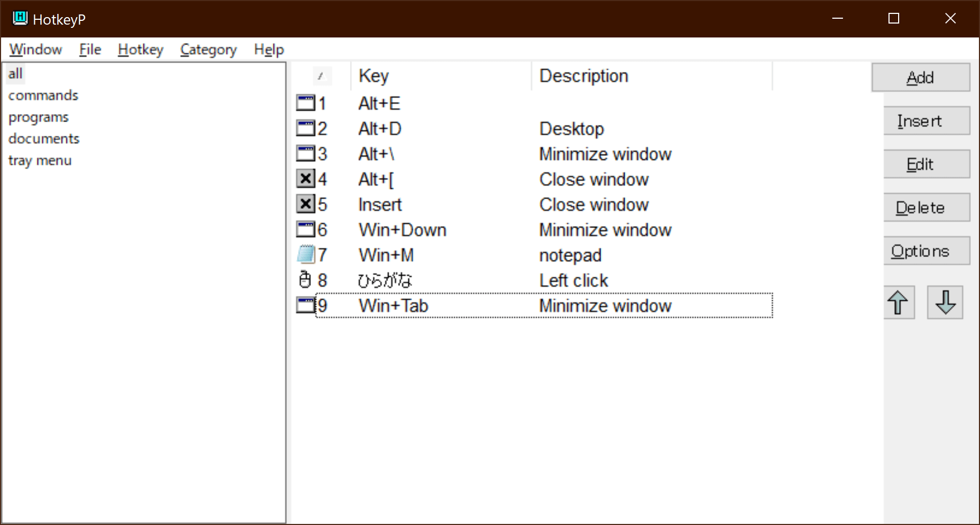The image size is (980, 525).
Task: Select the Alt+\ key cell
Action: (x=376, y=154)
